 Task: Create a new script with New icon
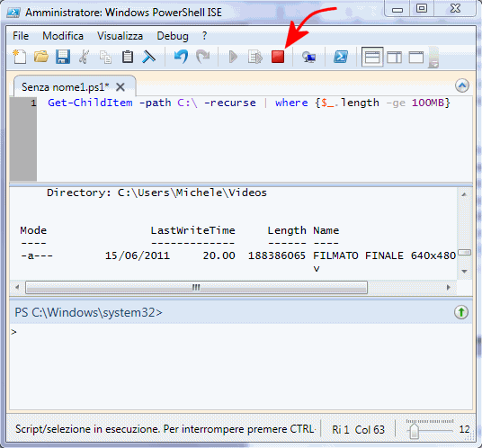click(x=20, y=58)
